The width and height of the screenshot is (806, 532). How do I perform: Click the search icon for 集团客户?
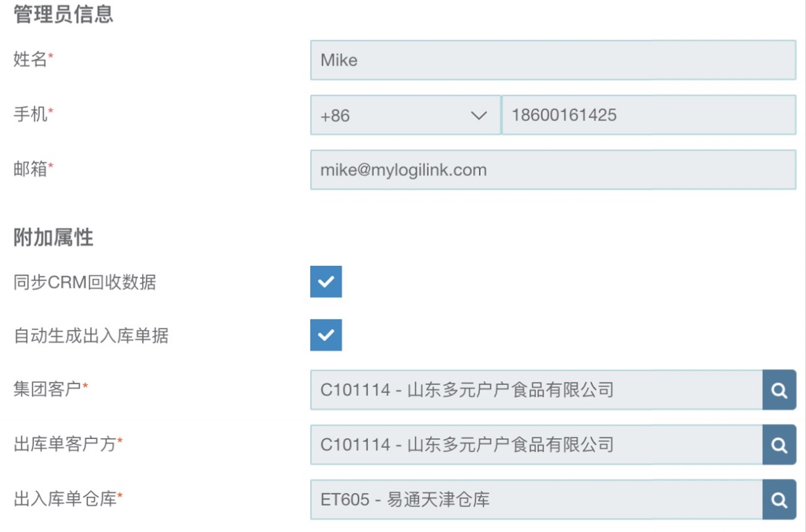click(779, 390)
